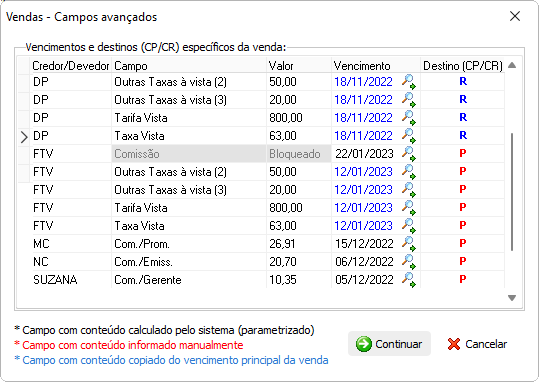Click magnifier icon in DP Outras Taxas (3) row
The height and width of the screenshot is (382, 539).
[409, 100]
